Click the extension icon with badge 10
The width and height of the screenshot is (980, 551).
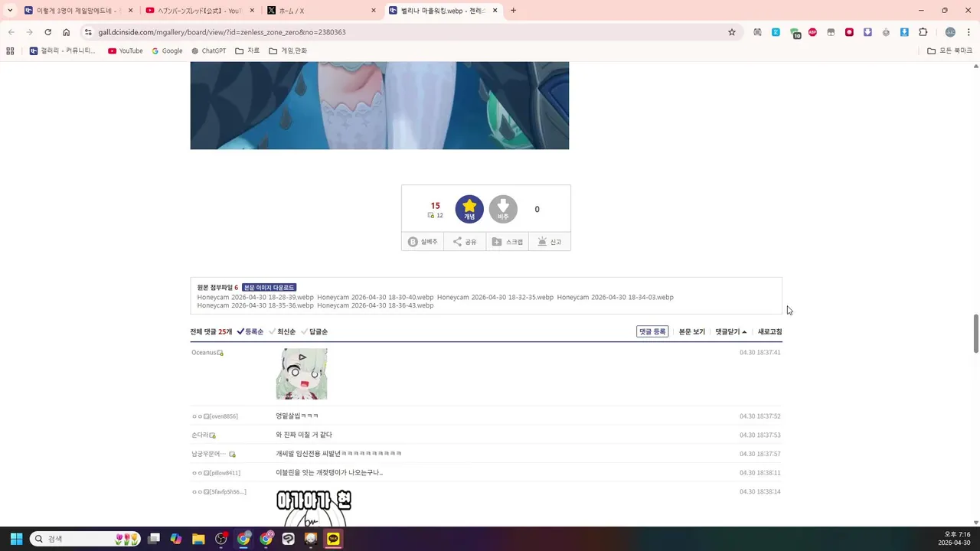(795, 33)
